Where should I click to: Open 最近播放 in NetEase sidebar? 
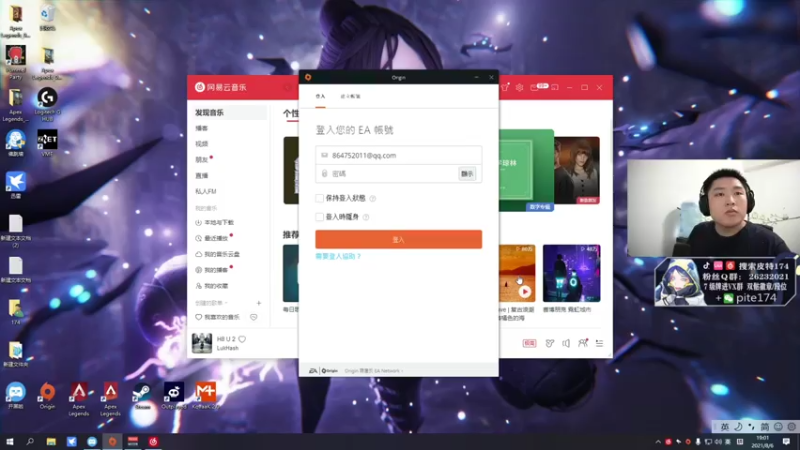point(212,238)
